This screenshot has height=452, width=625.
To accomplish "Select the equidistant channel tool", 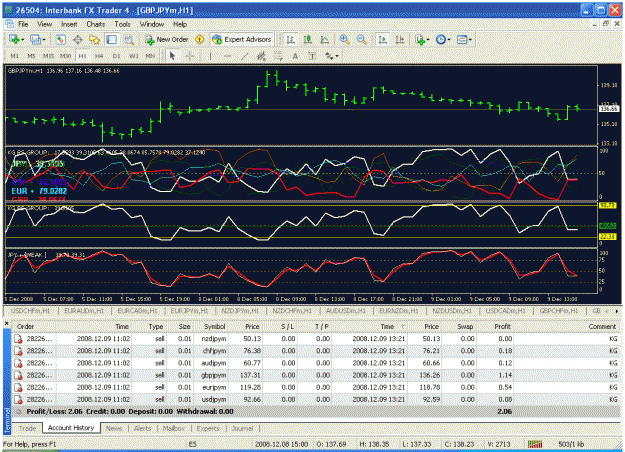I will point(261,56).
